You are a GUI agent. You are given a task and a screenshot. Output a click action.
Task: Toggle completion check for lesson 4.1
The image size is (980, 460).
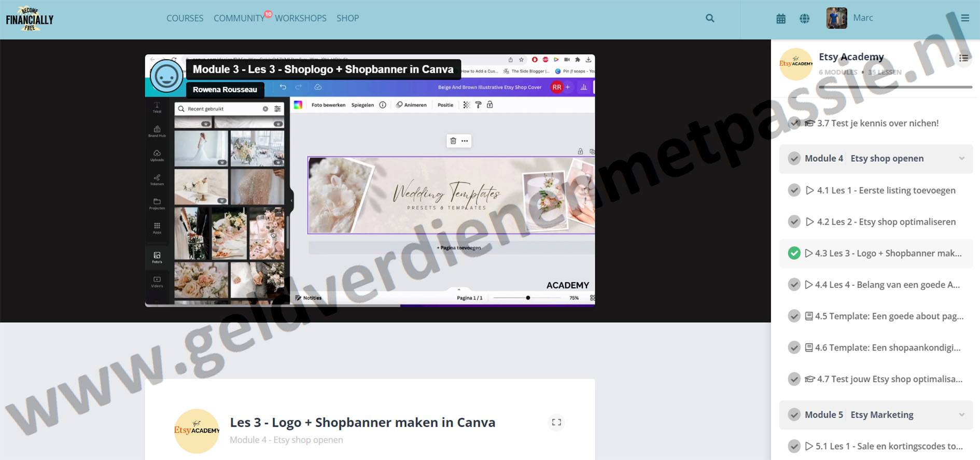794,190
